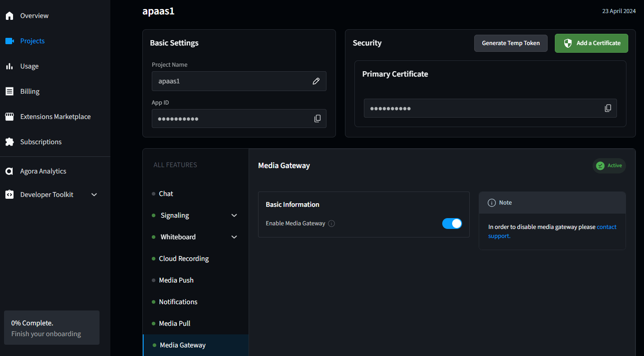Open the Billing section
This screenshot has width=644, height=356.
30,91
